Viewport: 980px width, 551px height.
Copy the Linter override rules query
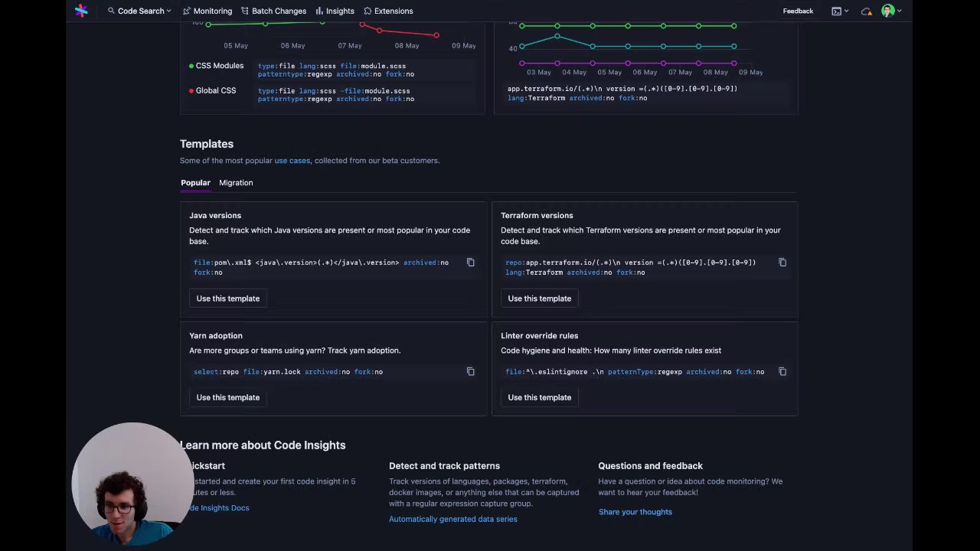click(x=782, y=372)
